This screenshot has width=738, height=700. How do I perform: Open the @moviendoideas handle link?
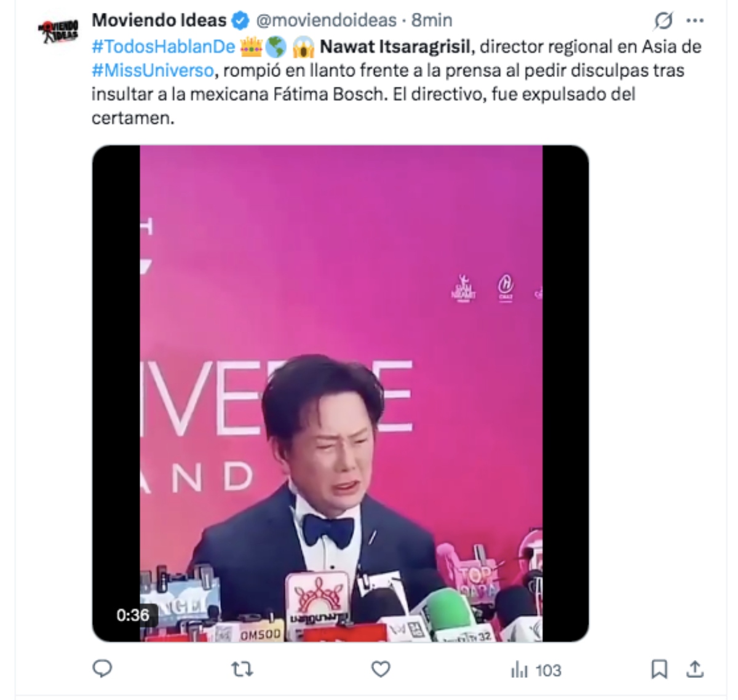pyautogui.click(x=326, y=20)
